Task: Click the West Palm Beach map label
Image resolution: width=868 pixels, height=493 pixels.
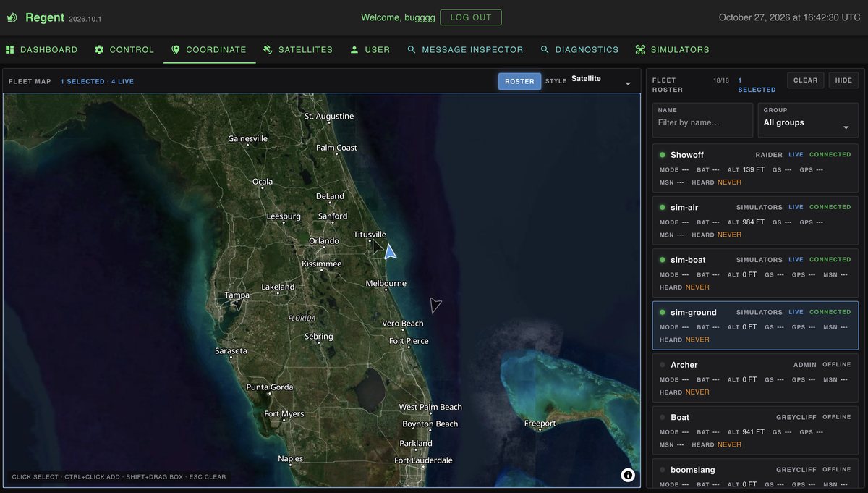Action: (430, 408)
